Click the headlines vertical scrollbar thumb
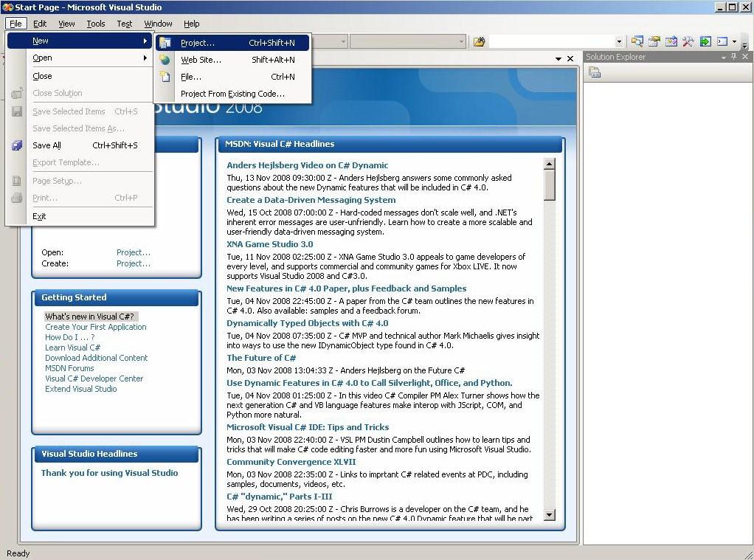The height and width of the screenshot is (560, 754). point(549,185)
